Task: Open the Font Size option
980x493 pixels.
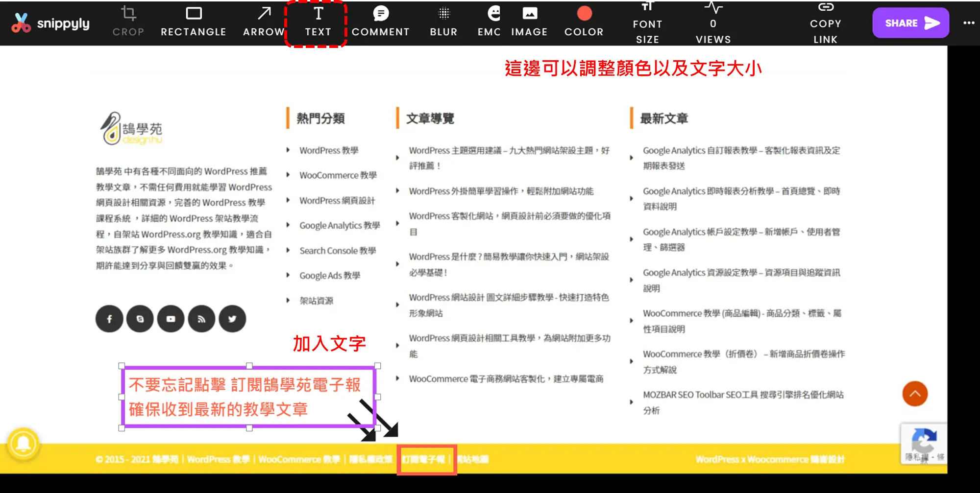Action: (647, 23)
